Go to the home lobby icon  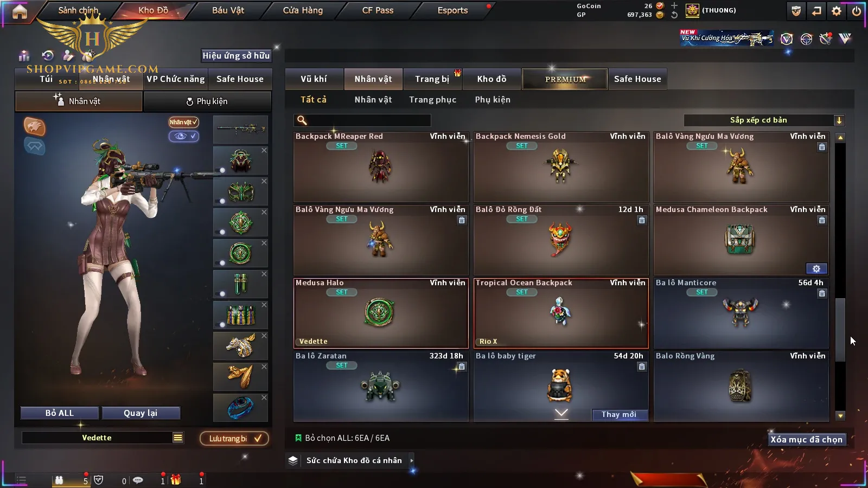[20, 11]
